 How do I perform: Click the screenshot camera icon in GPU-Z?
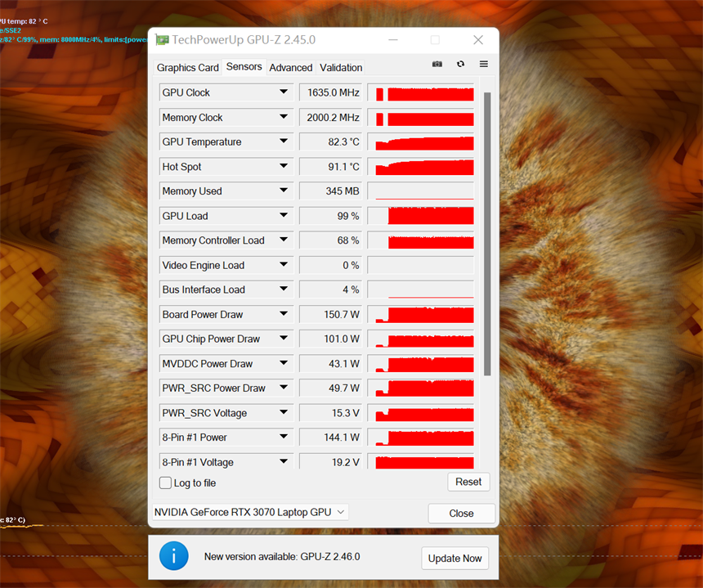(437, 64)
